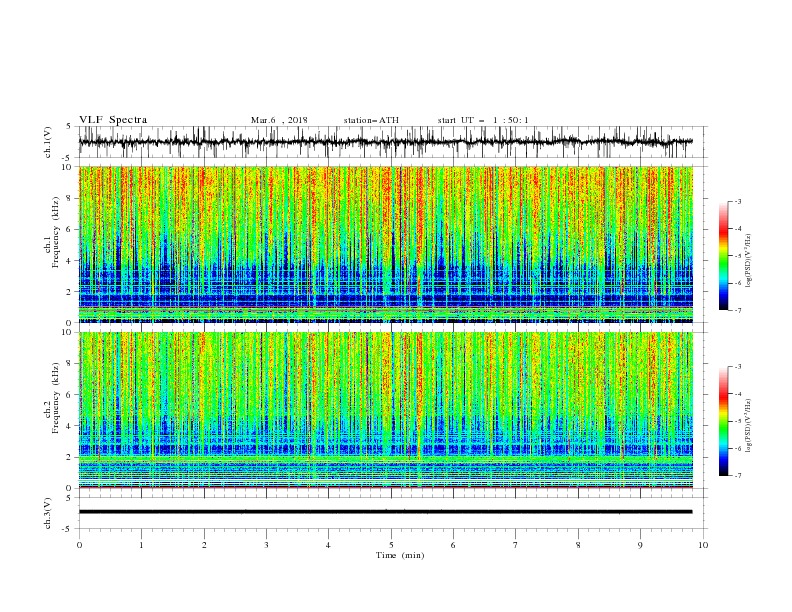Viewport: 792px width, 612px height.
Task: Click the time axis tick label "1"
Action: pos(141,545)
